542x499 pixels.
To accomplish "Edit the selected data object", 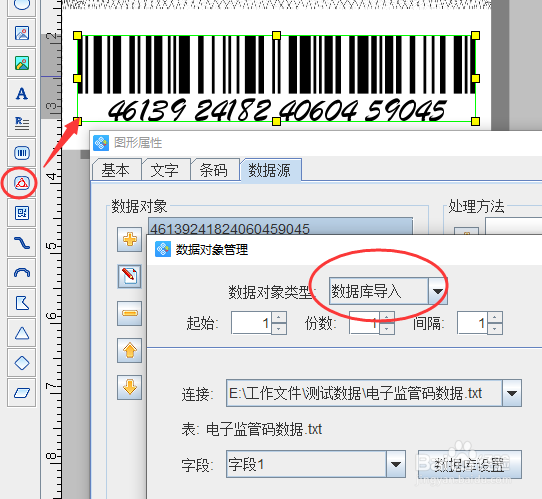I will (x=130, y=276).
